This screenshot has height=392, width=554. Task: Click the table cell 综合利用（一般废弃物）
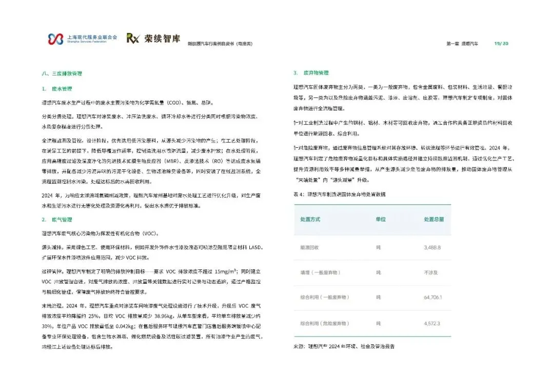click(x=325, y=297)
